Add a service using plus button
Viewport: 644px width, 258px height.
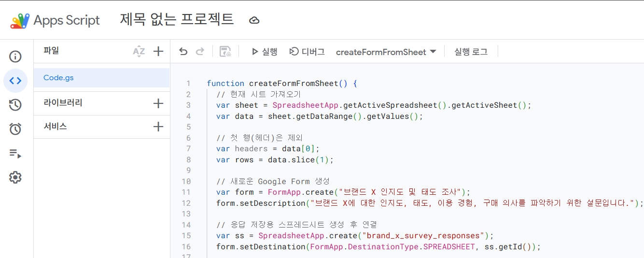point(158,127)
